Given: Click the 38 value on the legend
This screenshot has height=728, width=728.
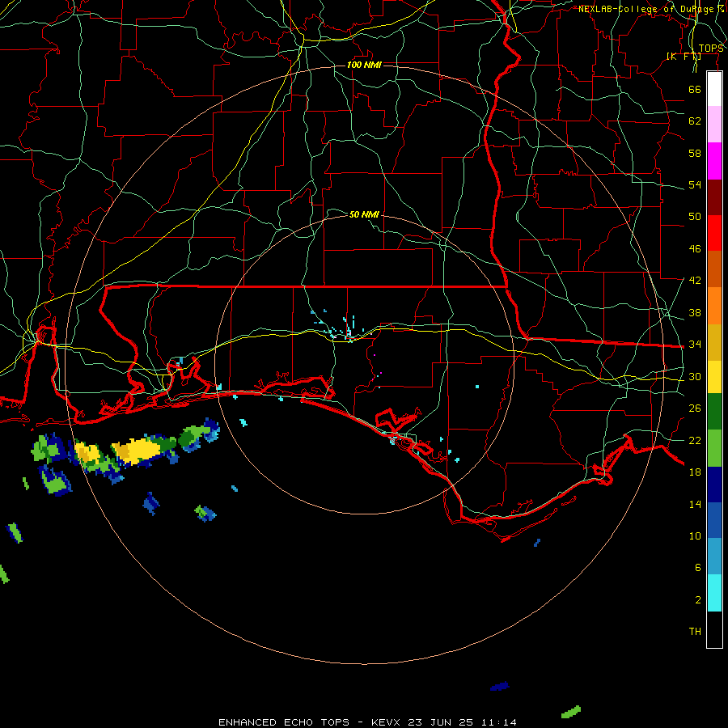Looking at the screenshot, I should [x=695, y=312].
